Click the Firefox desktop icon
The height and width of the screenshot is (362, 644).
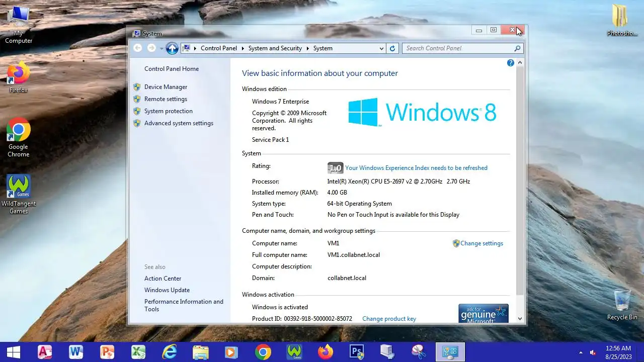click(19, 78)
